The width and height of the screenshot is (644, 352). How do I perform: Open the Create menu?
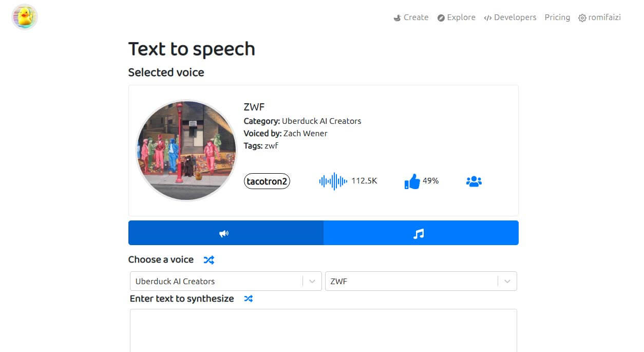point(411,17)
